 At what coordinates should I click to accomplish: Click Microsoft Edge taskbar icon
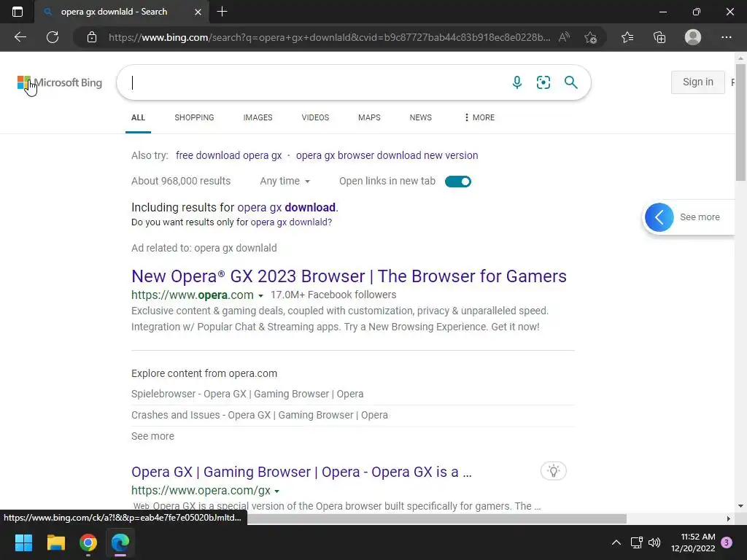[120, 542]
